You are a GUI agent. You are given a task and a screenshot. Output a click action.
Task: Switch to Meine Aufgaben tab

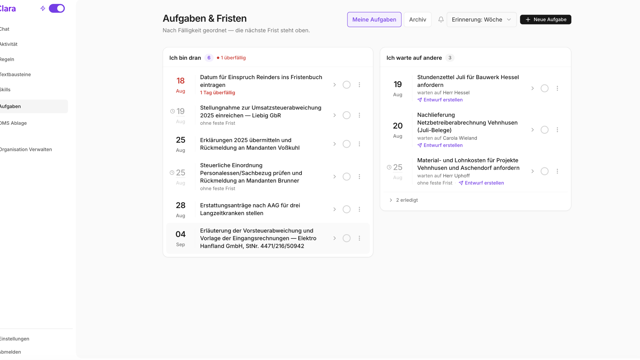tap(374, 20)
